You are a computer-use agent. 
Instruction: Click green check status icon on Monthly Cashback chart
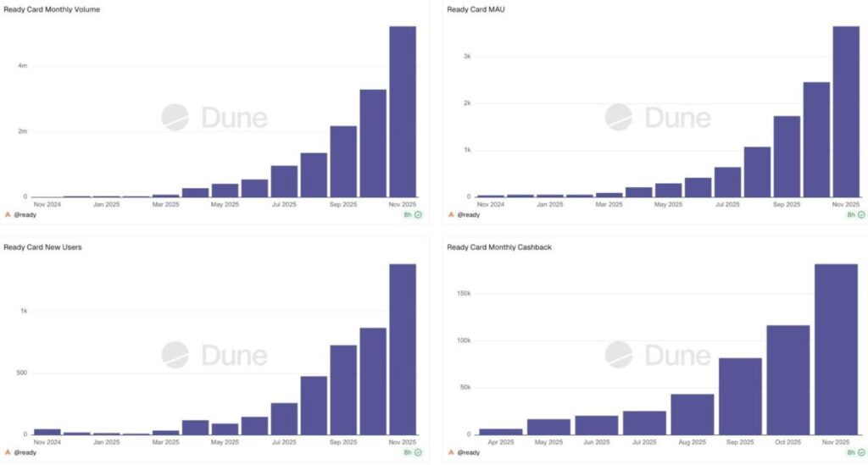coord(861,452)
